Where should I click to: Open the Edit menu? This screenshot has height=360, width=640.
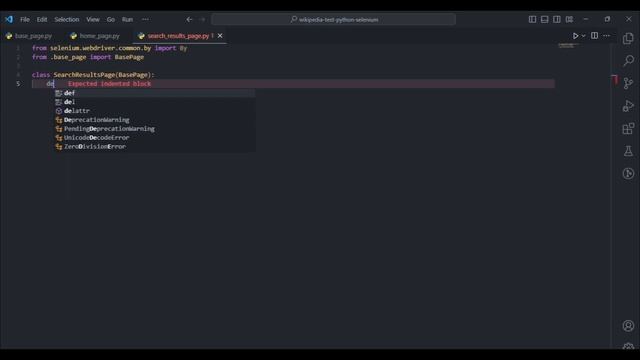click(x=42, y=19)
